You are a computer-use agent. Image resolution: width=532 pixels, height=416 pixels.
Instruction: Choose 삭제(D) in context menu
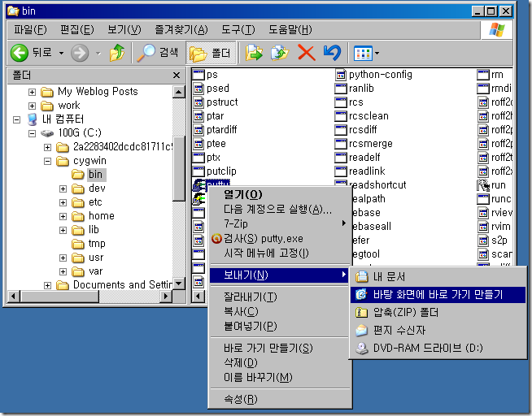(280, 363)
